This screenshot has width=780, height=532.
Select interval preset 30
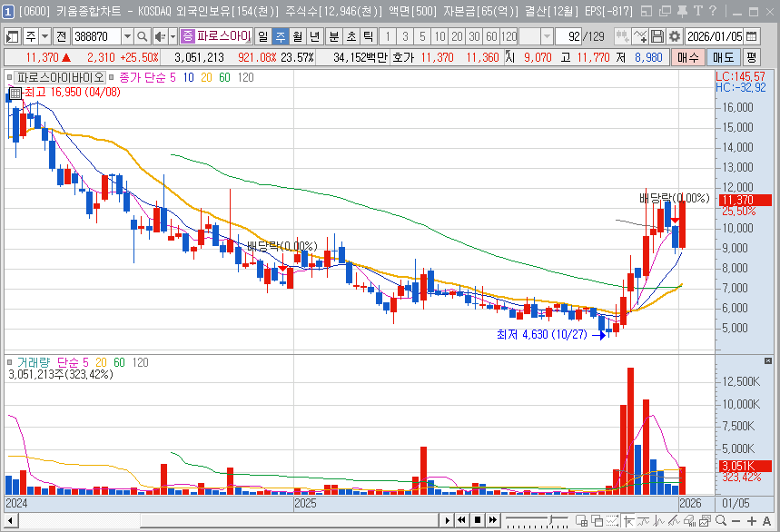pos(474,36)
